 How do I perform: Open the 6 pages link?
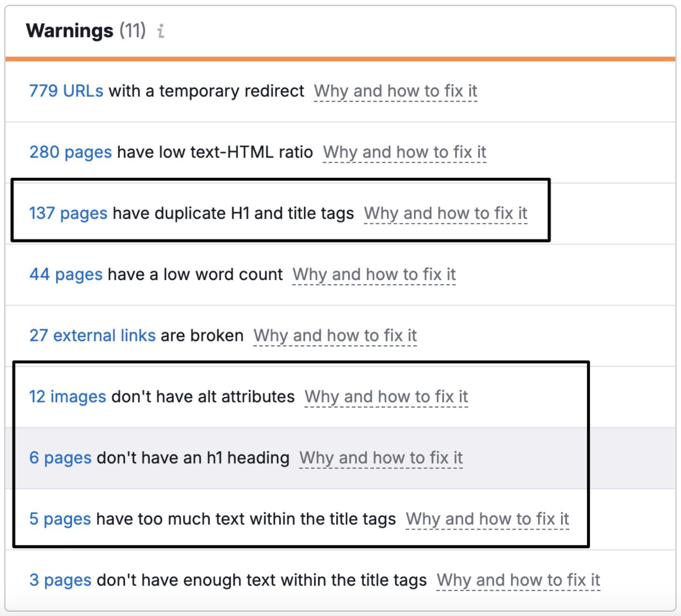60,458
